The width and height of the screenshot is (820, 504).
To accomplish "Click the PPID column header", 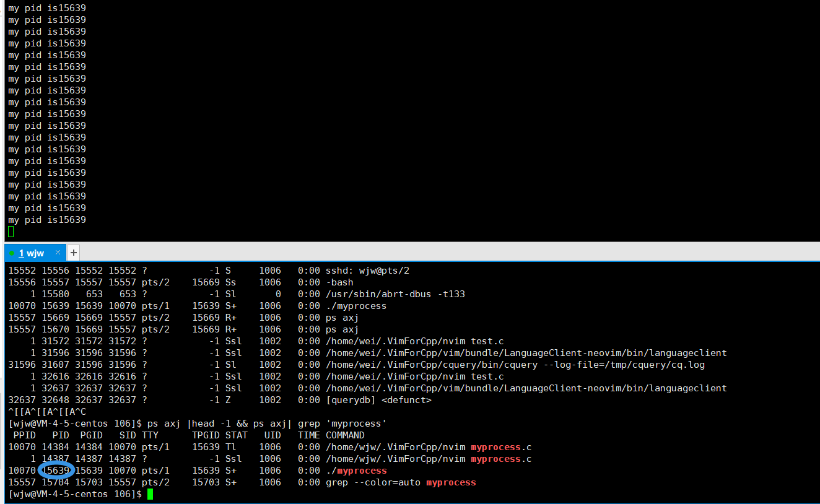I will point(25,435).
